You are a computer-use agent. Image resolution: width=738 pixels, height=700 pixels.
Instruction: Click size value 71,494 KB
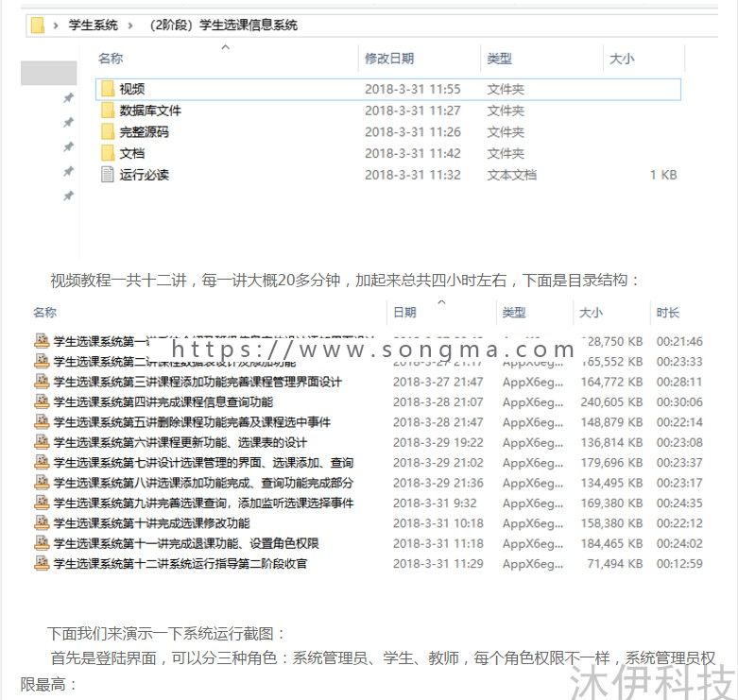point(615,564)
